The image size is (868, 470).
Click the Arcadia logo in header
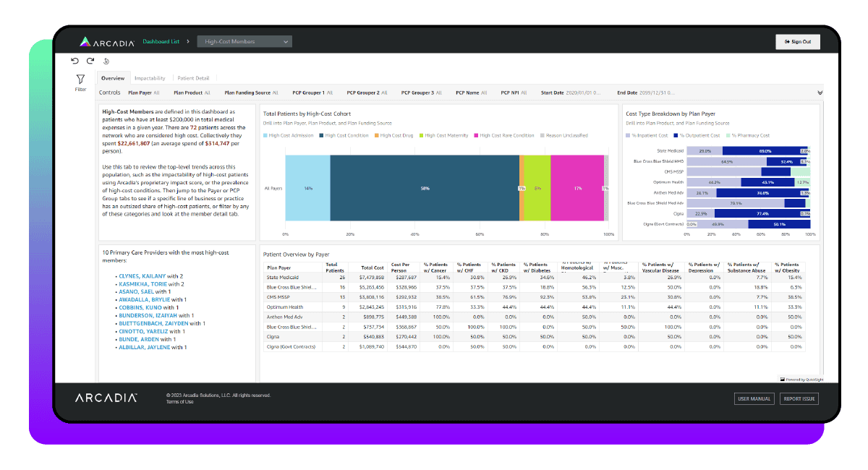coord(107,42)
